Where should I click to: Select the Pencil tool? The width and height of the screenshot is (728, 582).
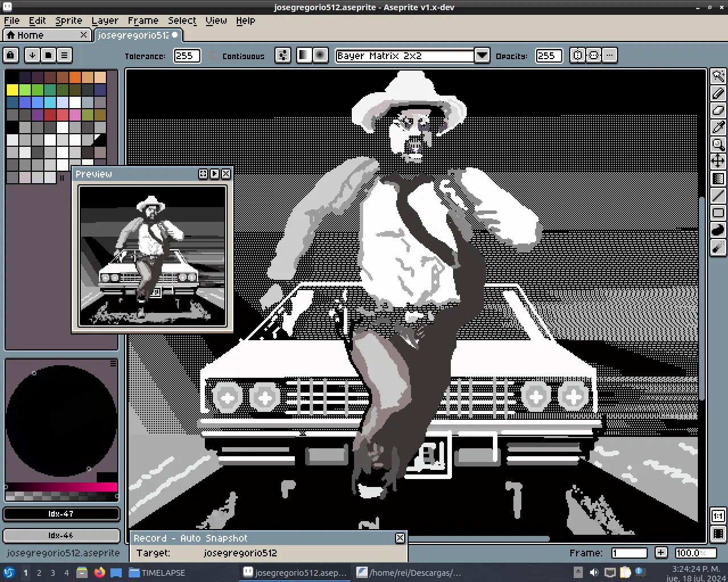718,93
